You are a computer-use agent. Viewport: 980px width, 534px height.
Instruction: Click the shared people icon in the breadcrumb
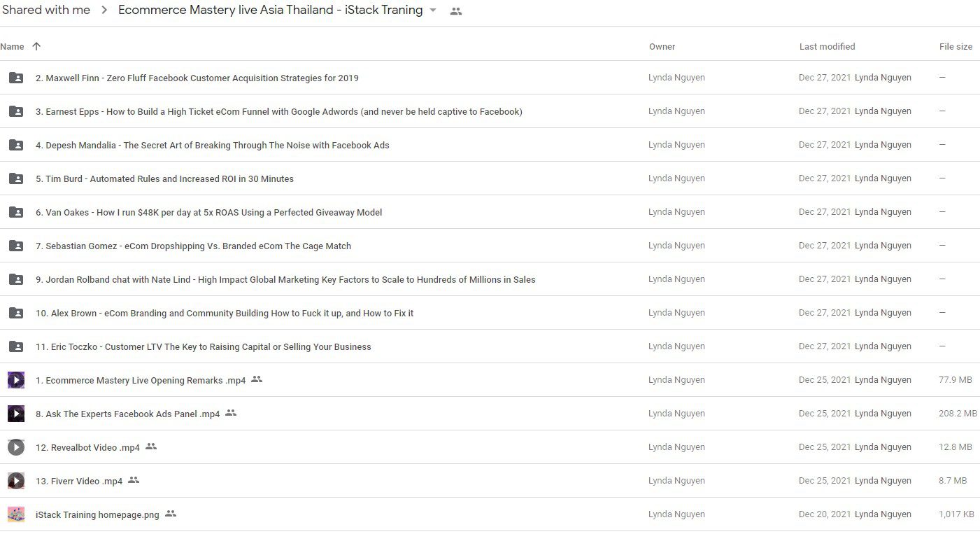pyautogui.click(x=456, y=11)
